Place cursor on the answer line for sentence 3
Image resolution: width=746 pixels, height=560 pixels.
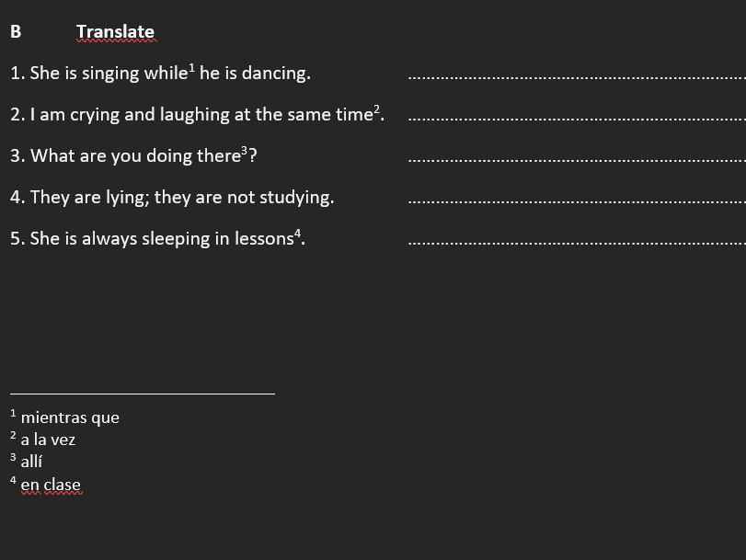click(575, 158)
